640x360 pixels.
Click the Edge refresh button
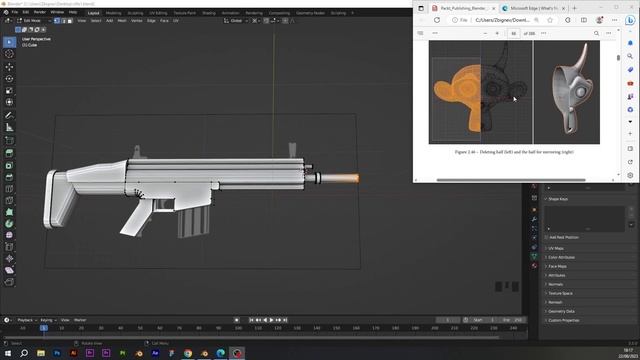click(437, 20)
